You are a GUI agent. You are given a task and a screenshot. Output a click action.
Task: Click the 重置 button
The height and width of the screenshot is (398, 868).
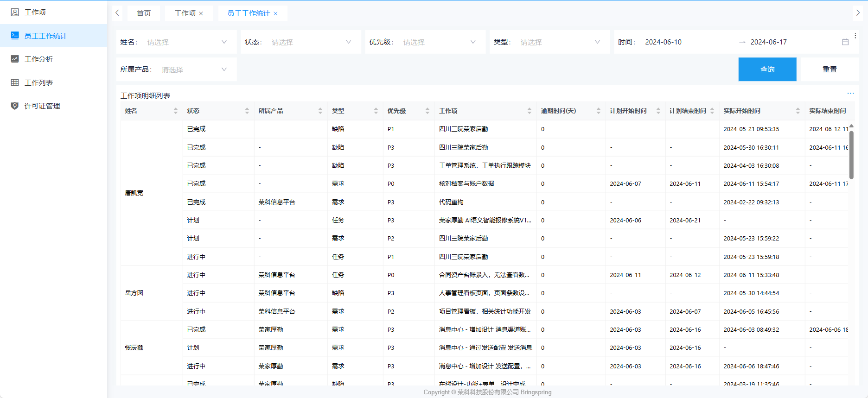(830, 69)
